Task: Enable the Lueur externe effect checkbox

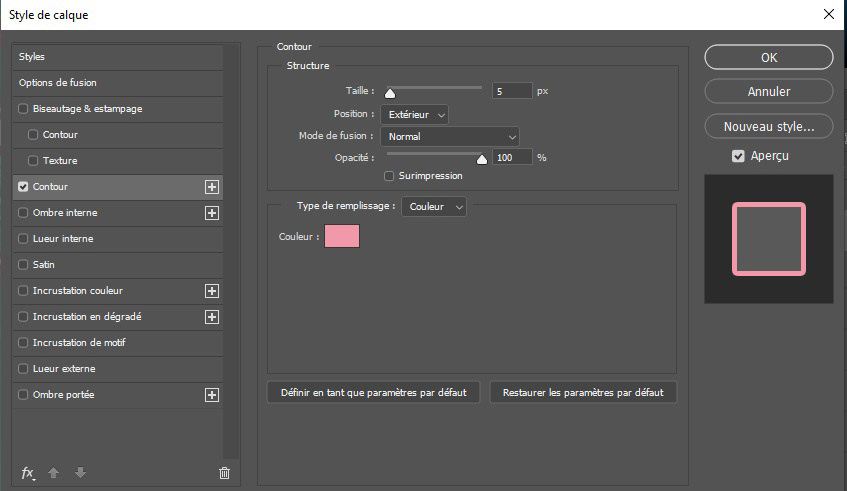Action: (23, 369)
